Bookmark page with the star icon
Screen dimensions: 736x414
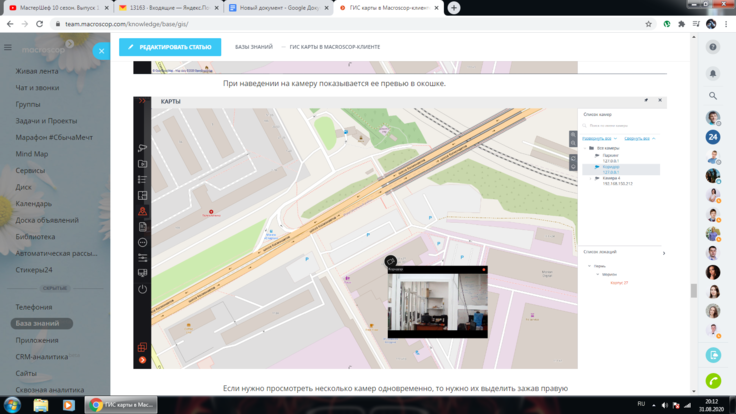click(x=648, y=24)
